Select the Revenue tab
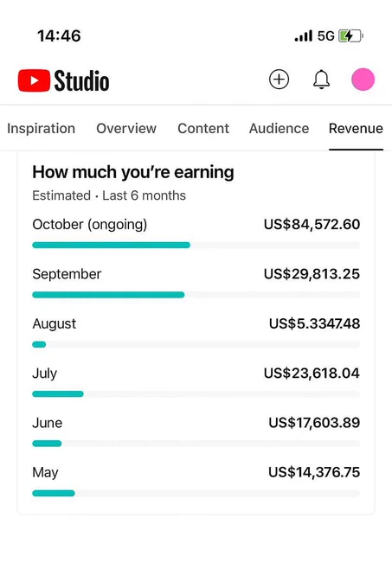This screenshot has height=588, width=392. (356, 128)
